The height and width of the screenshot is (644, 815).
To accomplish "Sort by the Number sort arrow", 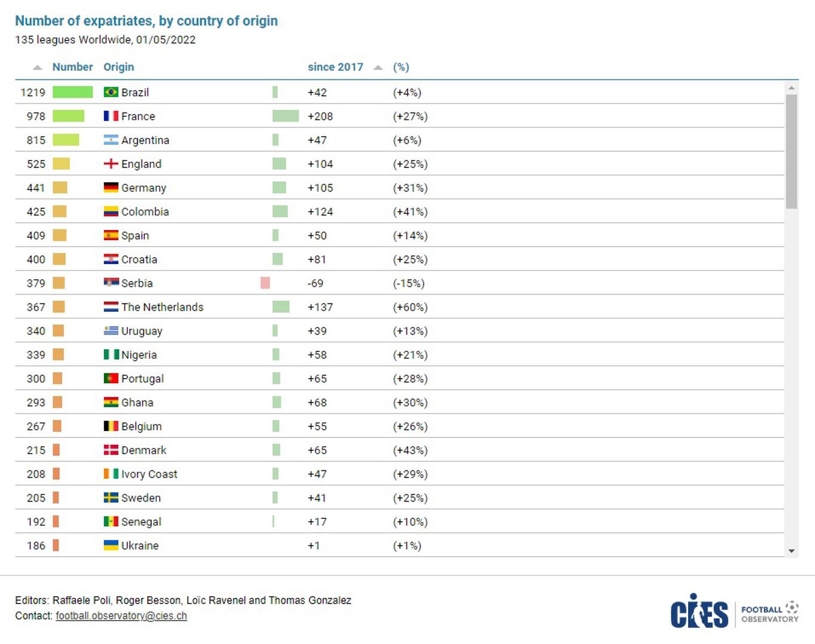I will point(38,67).
